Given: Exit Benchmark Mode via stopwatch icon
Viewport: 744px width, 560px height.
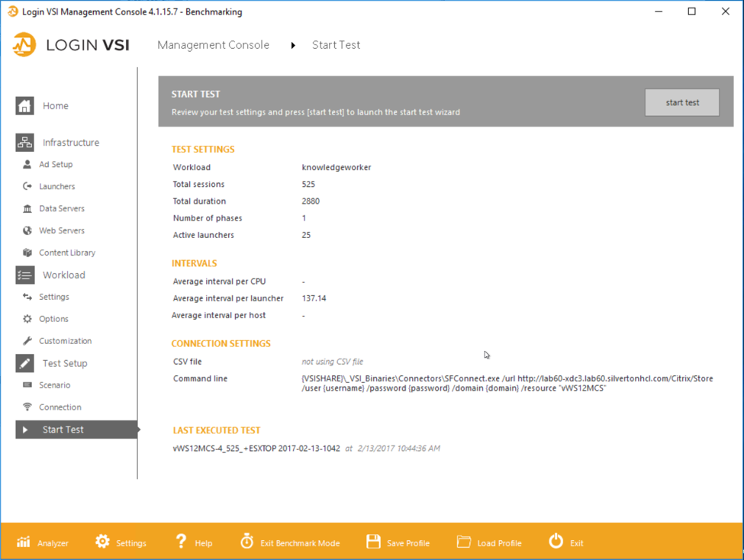Looking at the screenshot, I should [246, 542].
